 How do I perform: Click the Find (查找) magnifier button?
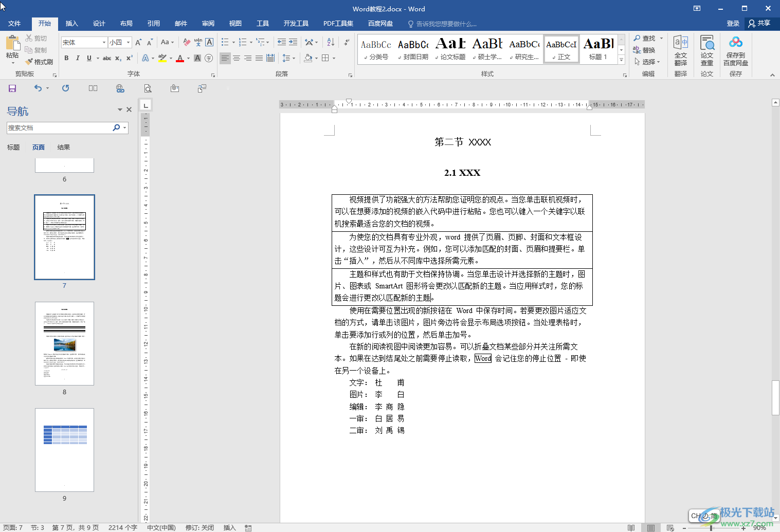[x=645, y=38]
